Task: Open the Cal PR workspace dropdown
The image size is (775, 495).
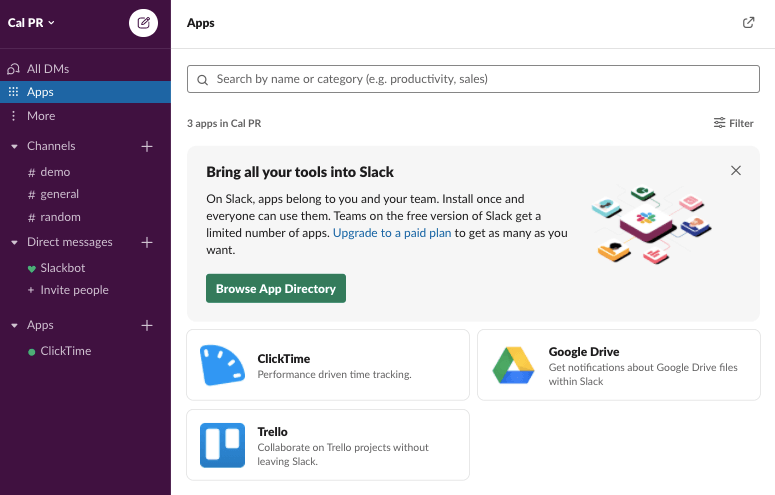Action: (32, 22)
